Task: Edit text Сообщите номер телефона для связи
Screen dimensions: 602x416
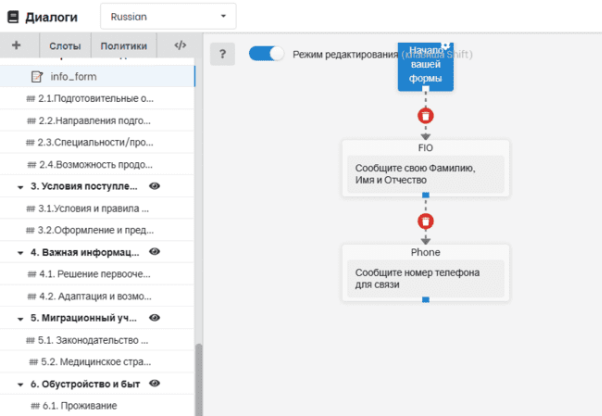Action: coord(425,279)
